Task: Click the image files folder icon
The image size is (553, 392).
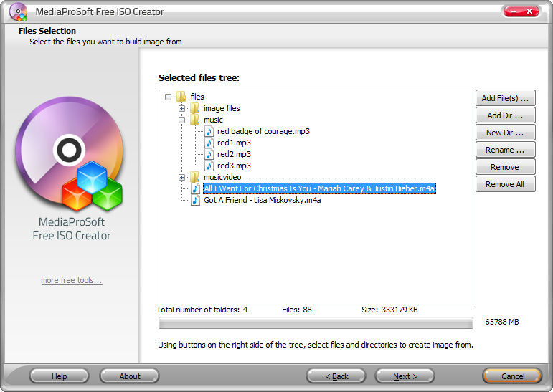Action: pos(194,108)
